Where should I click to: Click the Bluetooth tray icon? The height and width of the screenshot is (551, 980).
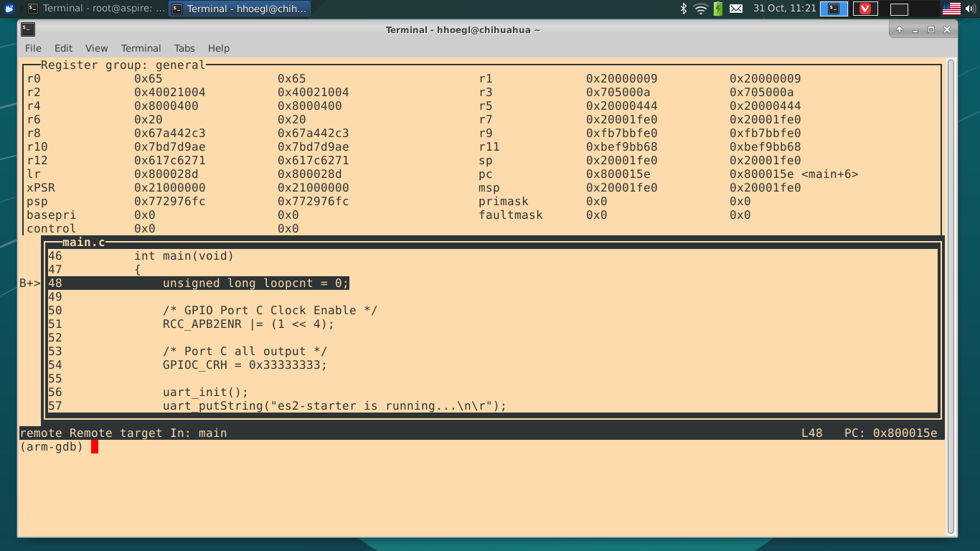pyautogui.click(x=684, y=9)
